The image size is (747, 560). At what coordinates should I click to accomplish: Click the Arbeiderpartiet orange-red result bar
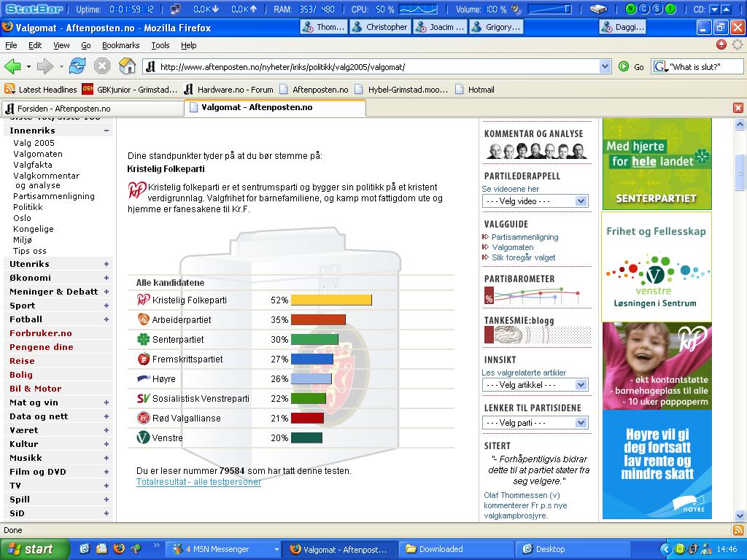[318, 319]
